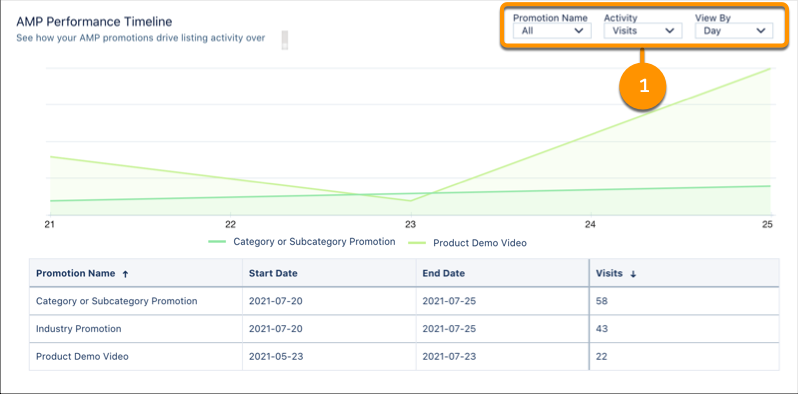Select the Product Demo Video table cell
The width and height of the screenshot is (798, 394).
click(x=136, y=356)
